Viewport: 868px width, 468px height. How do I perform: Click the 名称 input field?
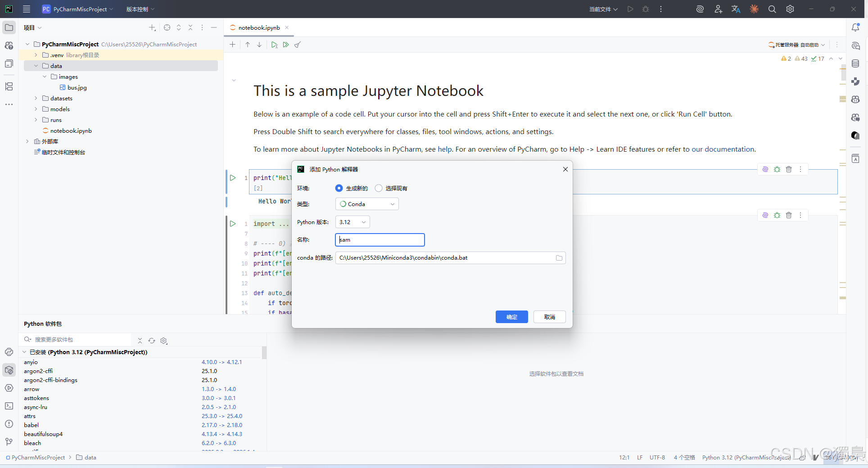[x=380, y=240]
